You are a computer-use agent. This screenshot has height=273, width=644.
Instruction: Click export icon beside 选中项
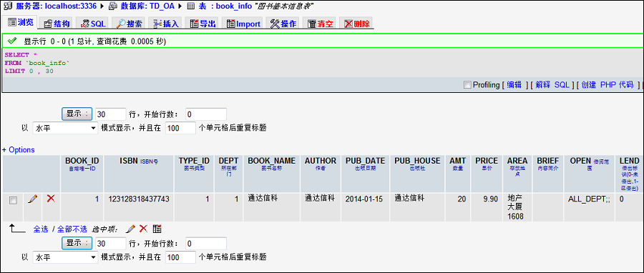point(157,229)
